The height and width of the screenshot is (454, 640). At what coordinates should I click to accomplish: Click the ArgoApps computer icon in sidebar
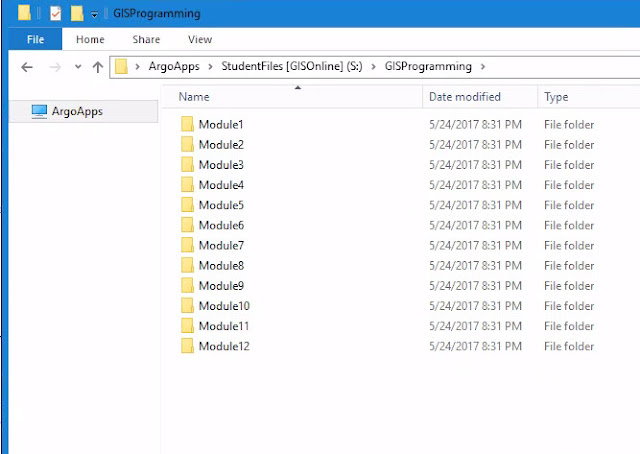(x=39, y=111)
